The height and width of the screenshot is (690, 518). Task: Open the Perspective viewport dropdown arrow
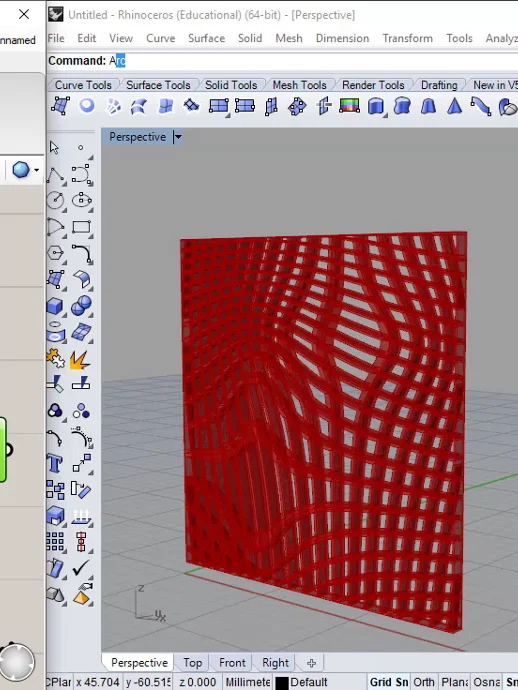(x=178, y=137)
